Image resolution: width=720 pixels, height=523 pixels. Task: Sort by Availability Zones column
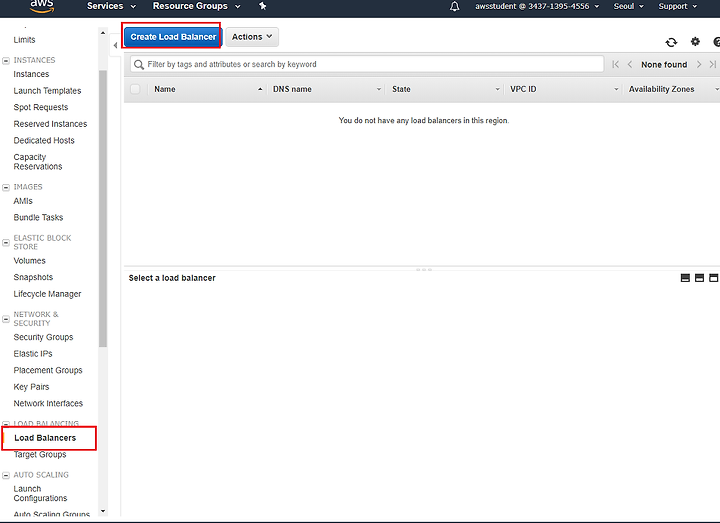[672, 89]
